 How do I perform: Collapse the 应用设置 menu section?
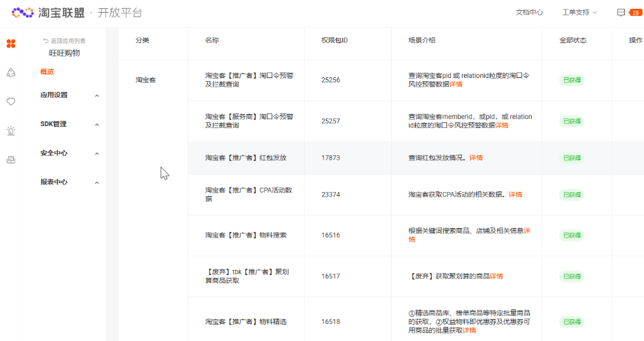tap(97, 96)
